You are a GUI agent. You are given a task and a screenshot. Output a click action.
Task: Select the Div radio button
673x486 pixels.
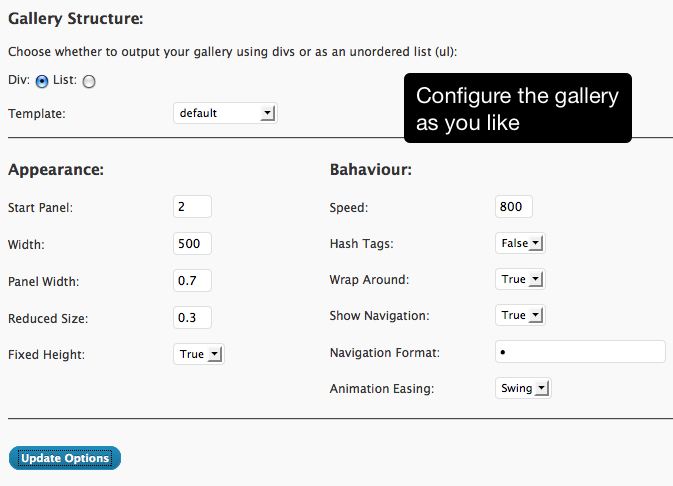[x=42, y=81]
